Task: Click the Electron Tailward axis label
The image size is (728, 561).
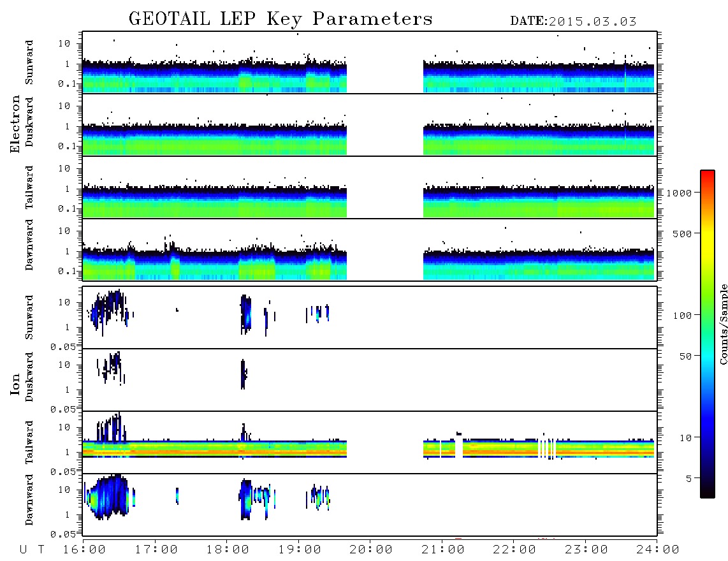Action: tap(29, 187)
